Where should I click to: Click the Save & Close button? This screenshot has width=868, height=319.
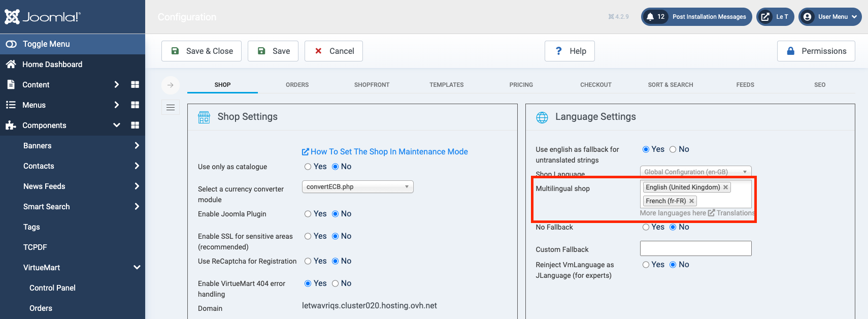pyautogui.click(x=202, y=51)
